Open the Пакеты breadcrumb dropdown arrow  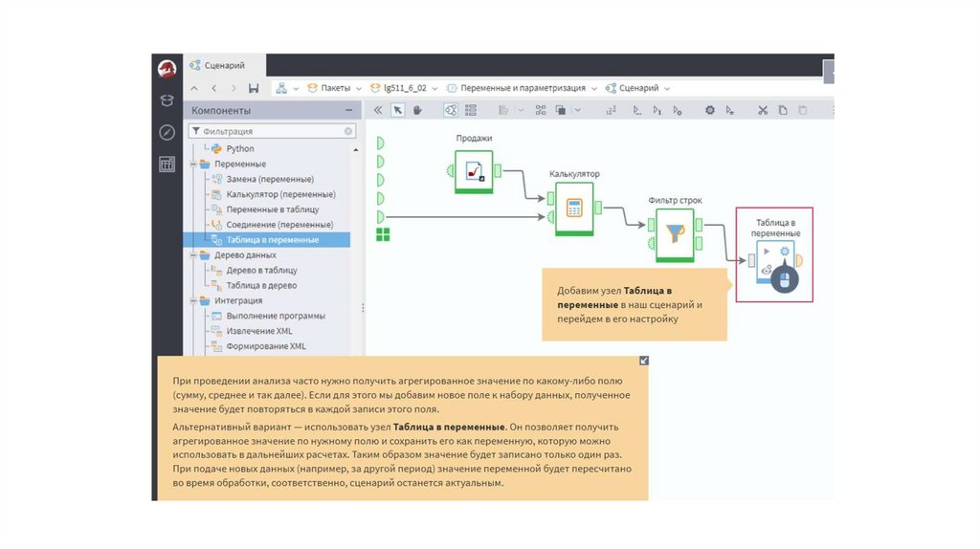click(359, 89)
